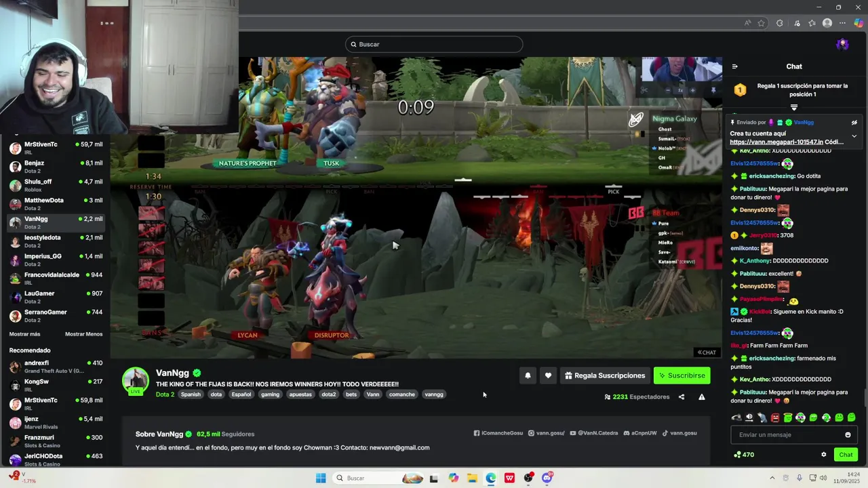Follow channel with the heart icon
Screen dimensions: 868x488
548,375
